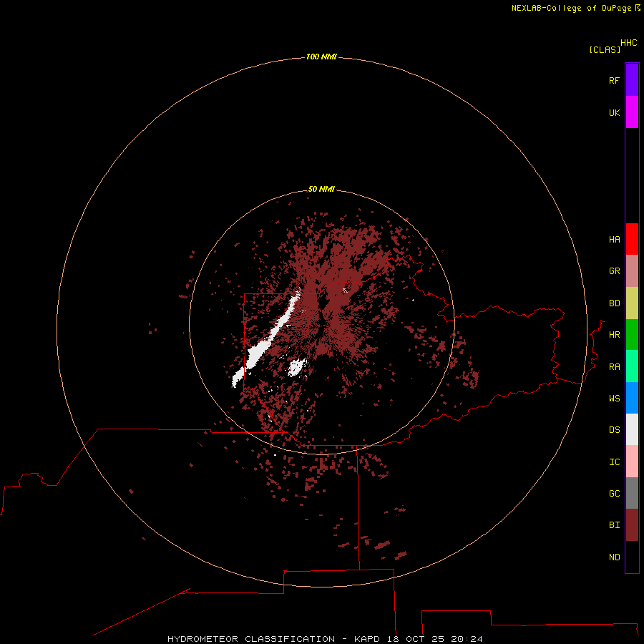The width and height of the screenshot is (644, 644).
Task: Click the BI dark red legend swatch
Action: pyautogui.click(x=632, y=525)
